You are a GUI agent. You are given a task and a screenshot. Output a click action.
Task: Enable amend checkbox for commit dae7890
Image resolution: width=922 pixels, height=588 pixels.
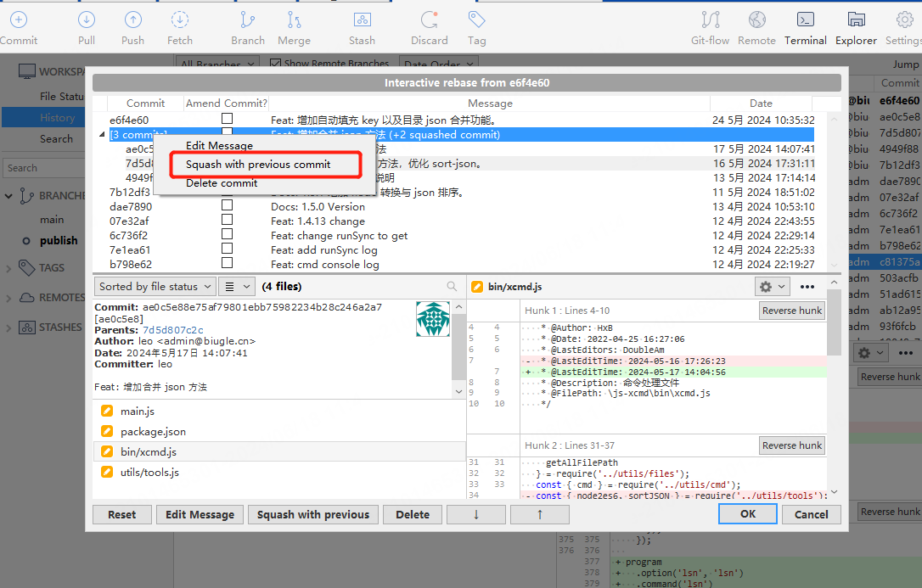[227, 206]
